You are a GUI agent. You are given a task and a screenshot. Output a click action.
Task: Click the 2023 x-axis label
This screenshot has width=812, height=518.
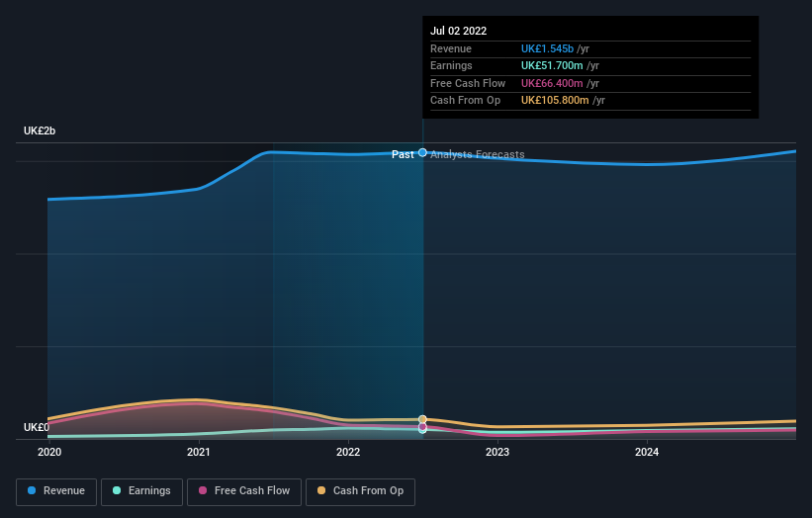[x=497, y=452]
